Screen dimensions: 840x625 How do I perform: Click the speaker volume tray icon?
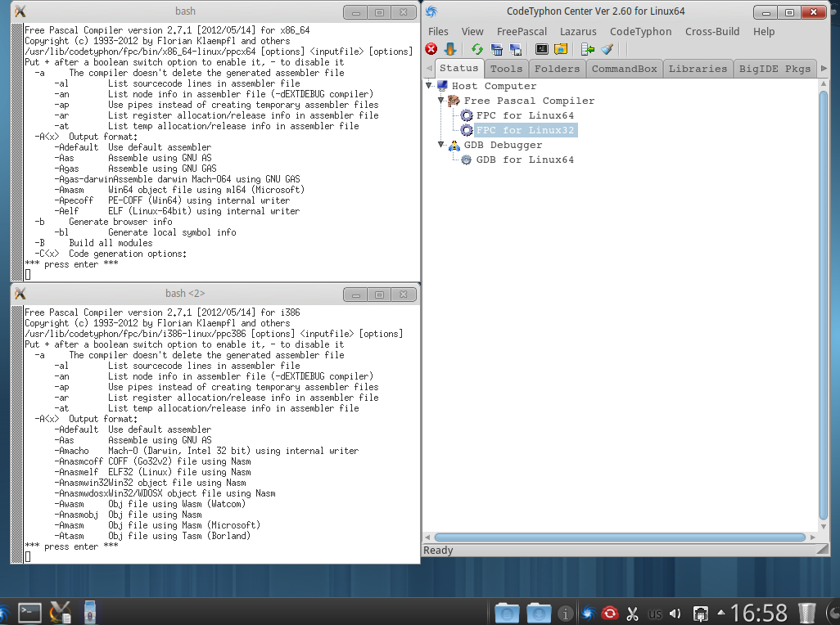(675, 614)
